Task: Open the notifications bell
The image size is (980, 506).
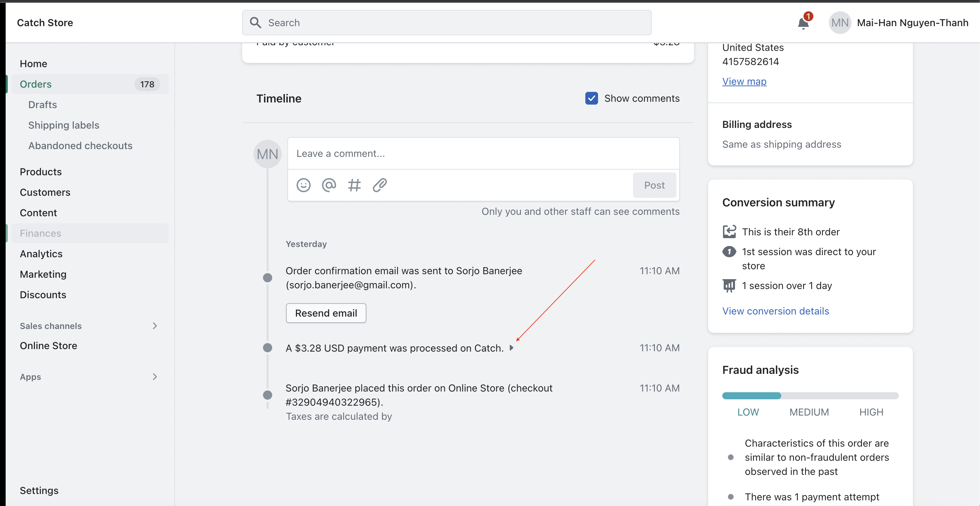Action: click(x=803, y=23)
